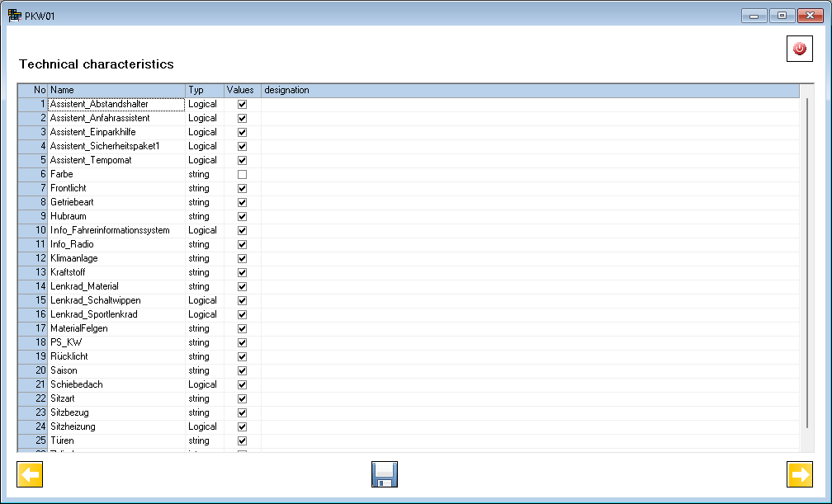The image size is (832, 504).
Task: Click the PKW01 title bar application icon
Action: tap(13, 14)
